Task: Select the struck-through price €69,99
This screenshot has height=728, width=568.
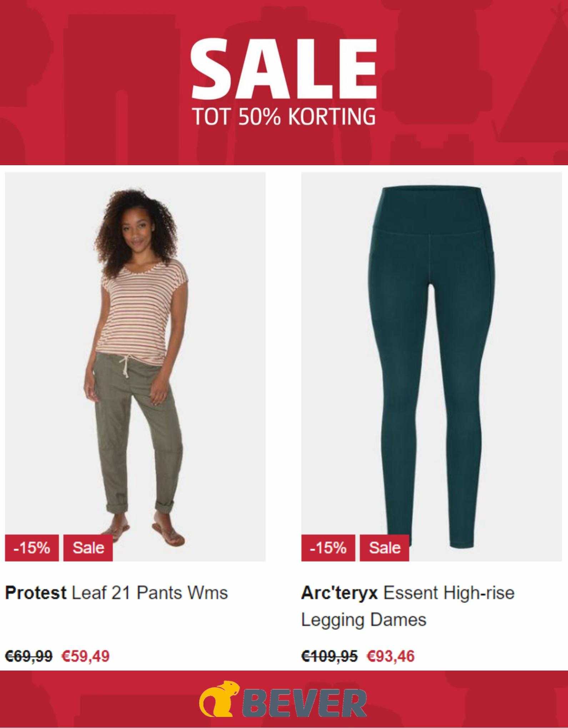Action: tap(29, 656)
